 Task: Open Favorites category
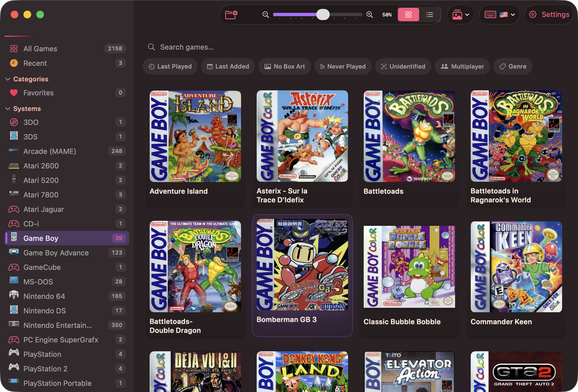tap(67, 93)
